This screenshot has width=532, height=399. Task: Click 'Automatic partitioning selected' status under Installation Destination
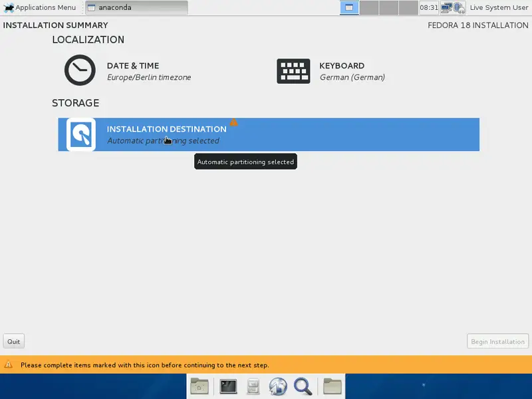(163, 140)
